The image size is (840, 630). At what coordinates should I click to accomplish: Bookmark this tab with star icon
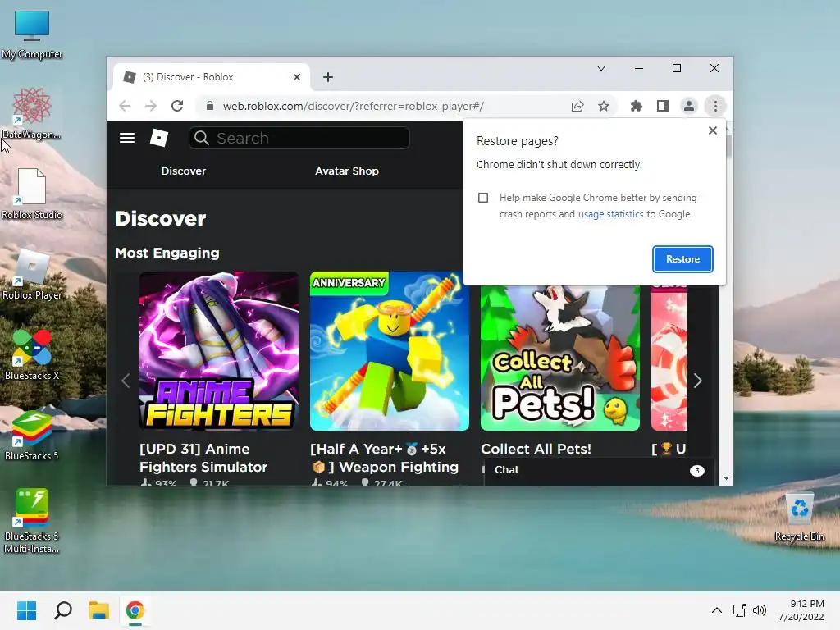point(604,106)
